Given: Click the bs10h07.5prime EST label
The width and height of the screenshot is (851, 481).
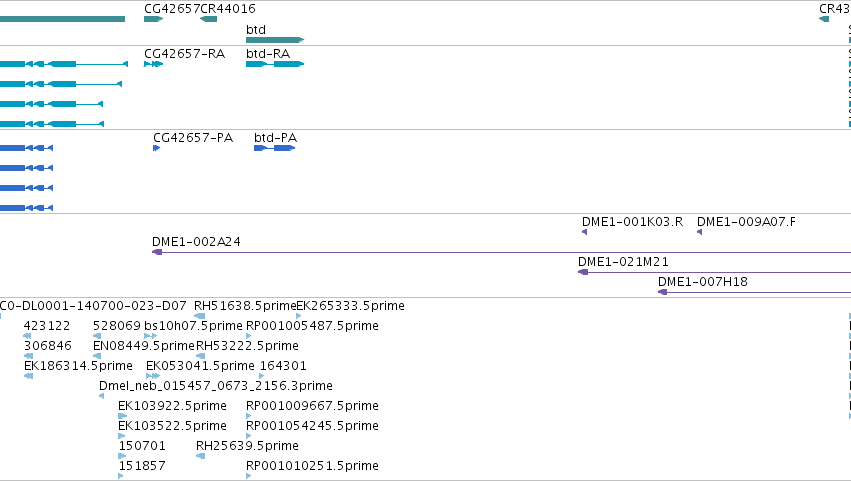Looking at the screenshot, I should [x=193, y=326].
